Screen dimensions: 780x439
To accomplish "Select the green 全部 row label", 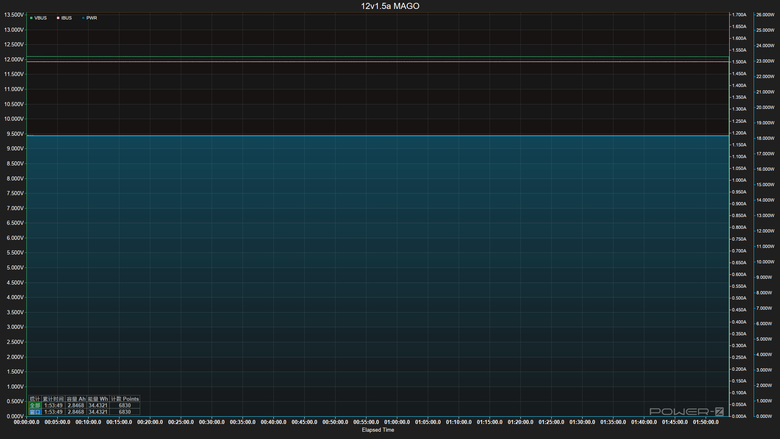I will tap(35, 405).
